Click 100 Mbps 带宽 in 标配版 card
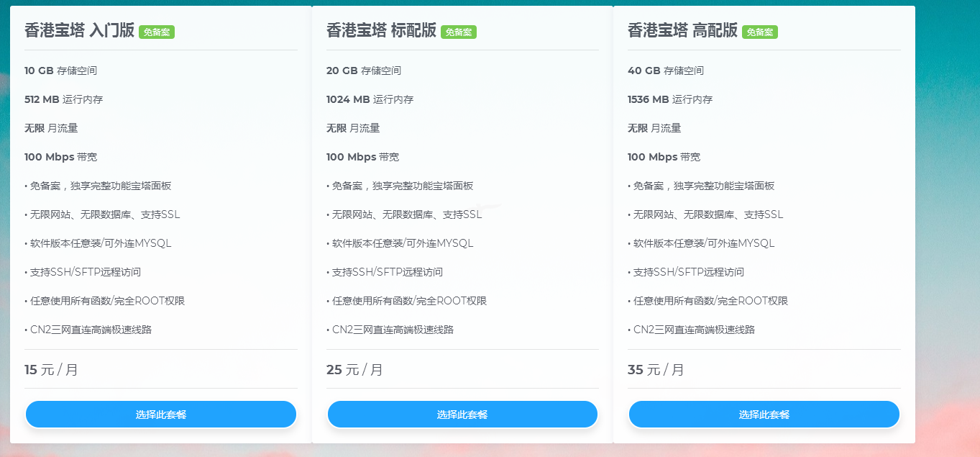 [x=362, y=157]
